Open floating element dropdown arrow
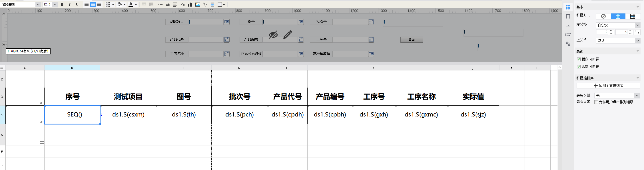644x170 pixels. click(x=224, y=5)
